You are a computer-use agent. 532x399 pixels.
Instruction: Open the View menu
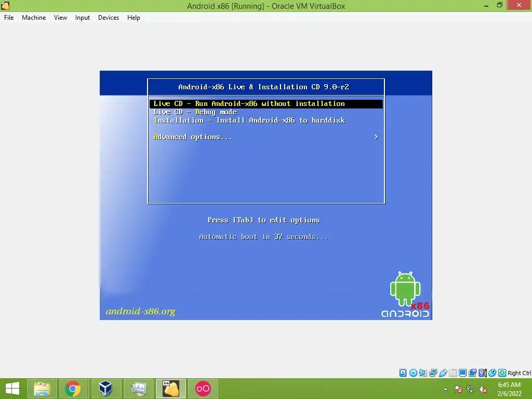click(x=60, y=18)
